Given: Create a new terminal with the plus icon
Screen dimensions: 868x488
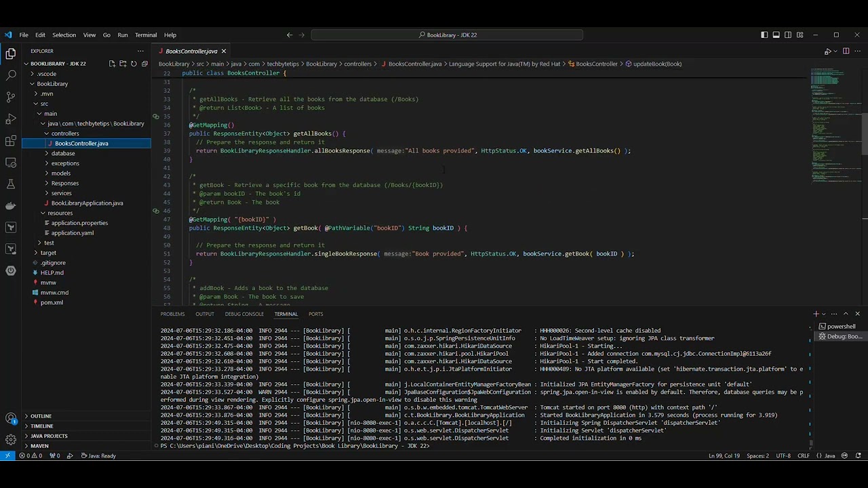Looking at the screenshot, I should point(816,314).
